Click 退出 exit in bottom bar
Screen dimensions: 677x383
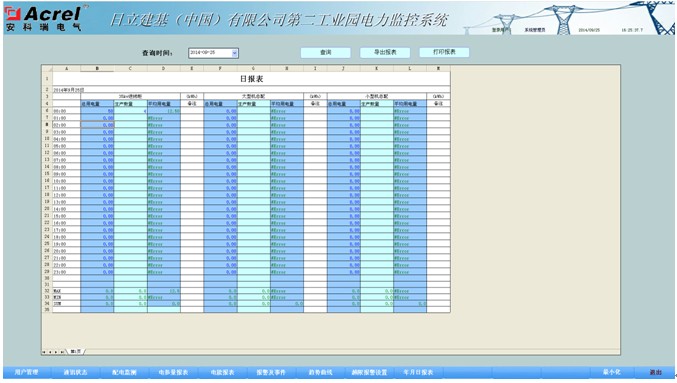[x=655, y=372]
